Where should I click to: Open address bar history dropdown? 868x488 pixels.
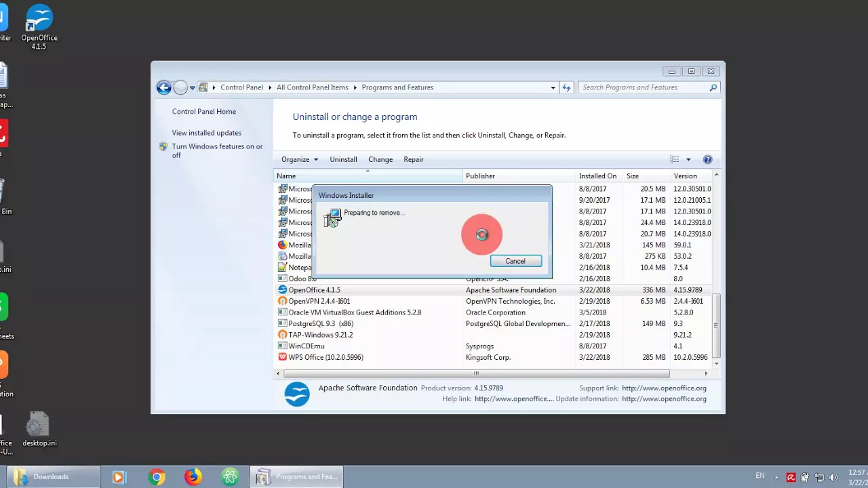pyautogui.click(x=553, y=87)
